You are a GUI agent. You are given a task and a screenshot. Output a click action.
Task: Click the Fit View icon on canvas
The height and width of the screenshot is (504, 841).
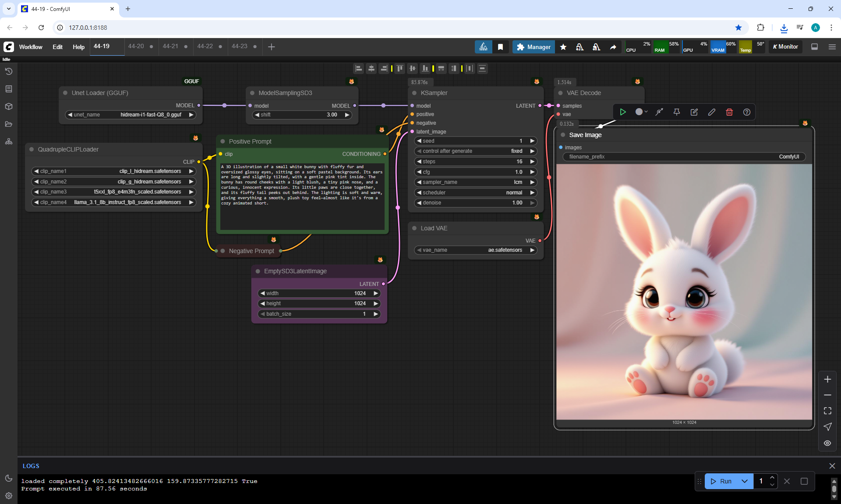click(827, 411)
